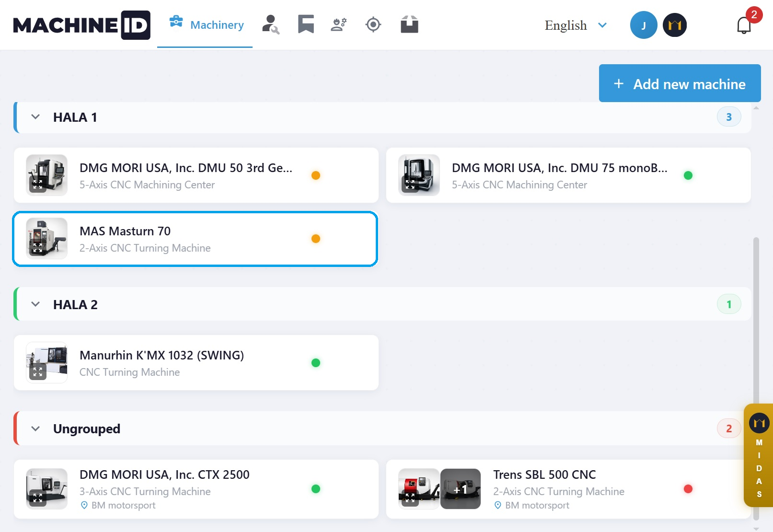Viewport: 773px width, 532px height.
Task: Click Ungrouped count badge 2
Action: 729,428
